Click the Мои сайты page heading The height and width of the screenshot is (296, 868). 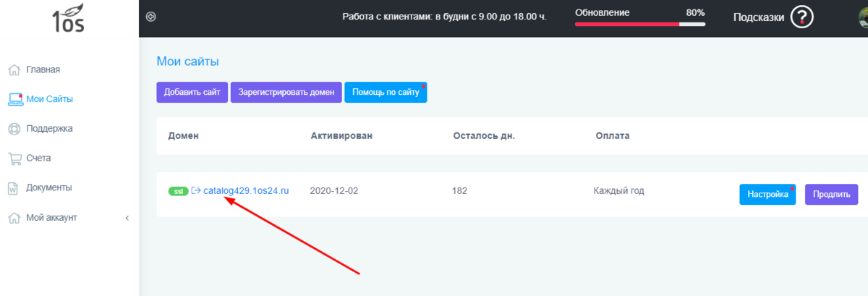tap(187, 61)
